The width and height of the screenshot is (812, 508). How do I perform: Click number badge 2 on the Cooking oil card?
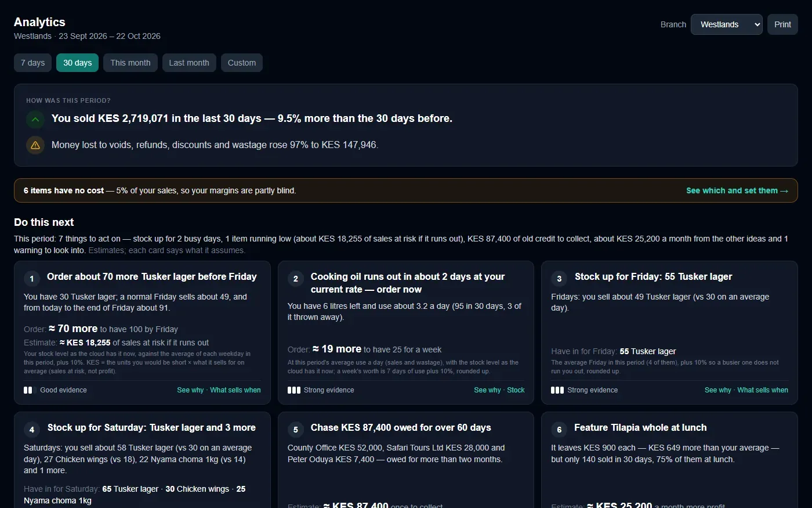click(295, 279)
